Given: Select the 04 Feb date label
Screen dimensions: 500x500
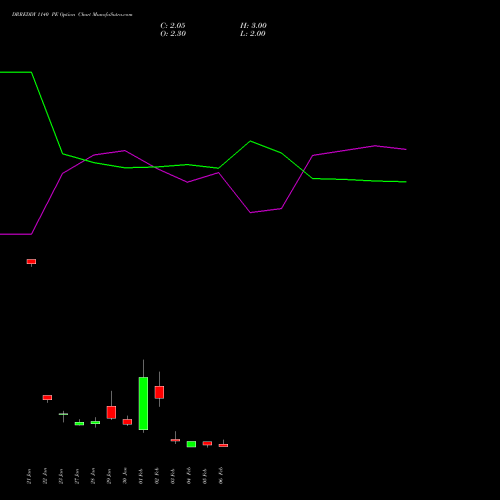Looking at the screenshot, I should [189, 476].
